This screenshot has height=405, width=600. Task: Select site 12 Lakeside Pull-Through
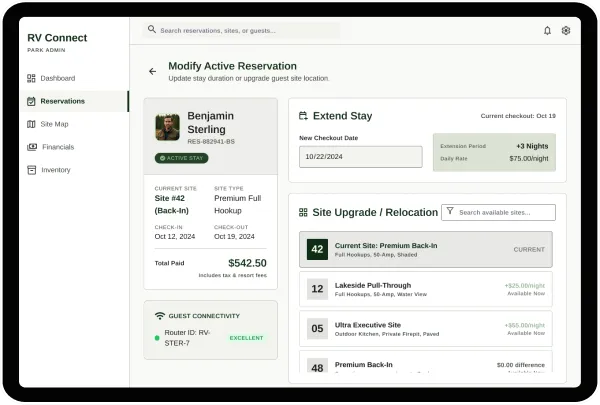click(x=426, y=289)
